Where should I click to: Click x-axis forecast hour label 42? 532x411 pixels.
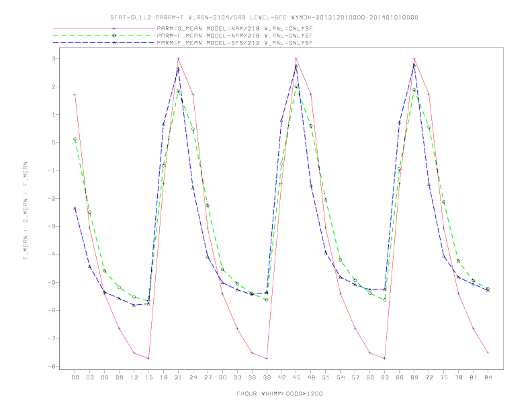tap(281, 377)
